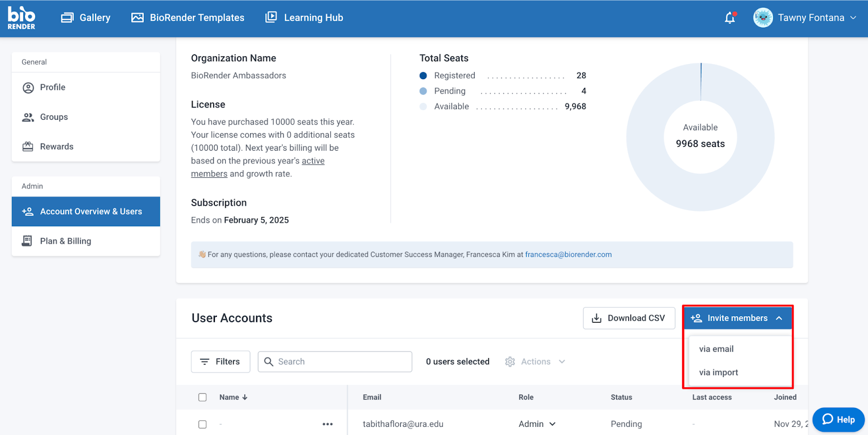This screenshot has height=435, width=868.
Task: Sort by the Name column arrow
Action: tap(245, 398)
